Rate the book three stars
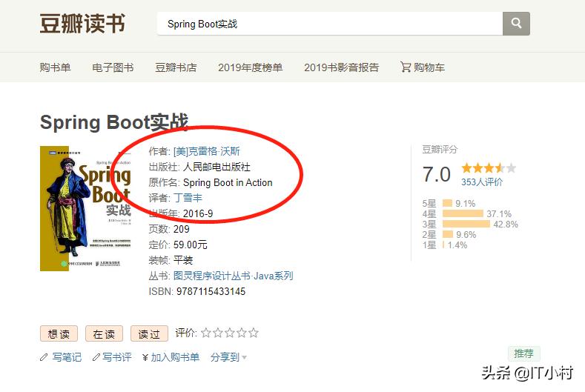Viewport: 585px width, 392px height. [230, 333]
